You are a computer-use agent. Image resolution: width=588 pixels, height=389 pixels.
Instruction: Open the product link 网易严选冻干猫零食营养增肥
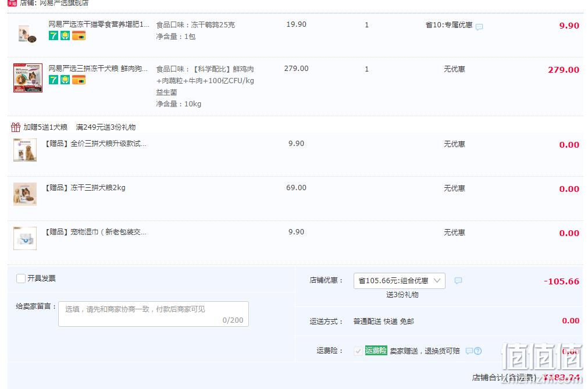point(99,24)
